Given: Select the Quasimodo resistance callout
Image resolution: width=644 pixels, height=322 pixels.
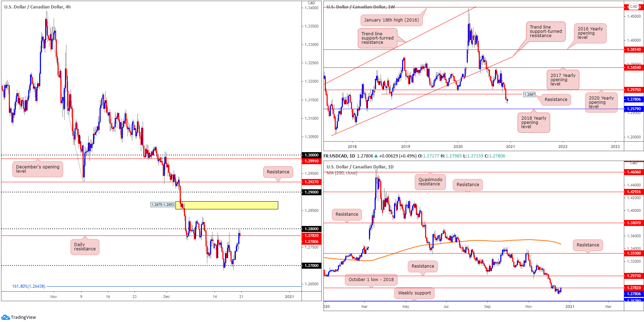Looking at the screenshot, I should coord(430,182).
